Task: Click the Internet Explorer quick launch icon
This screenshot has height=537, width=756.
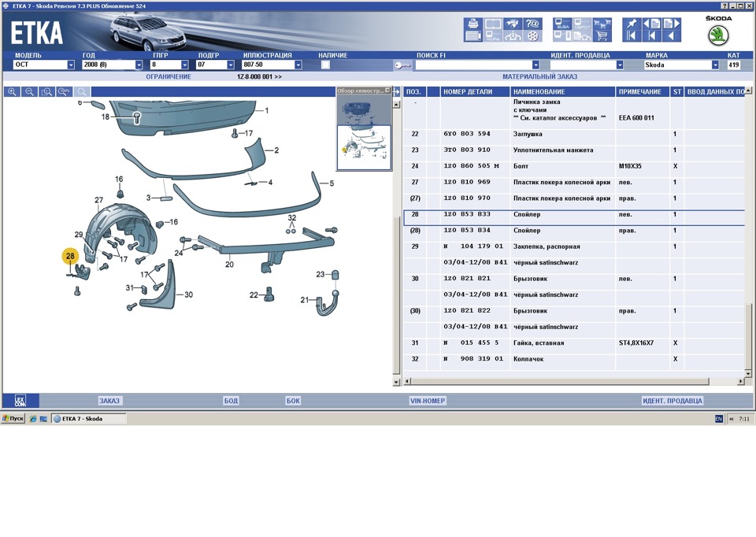Action: coord(33,418)
